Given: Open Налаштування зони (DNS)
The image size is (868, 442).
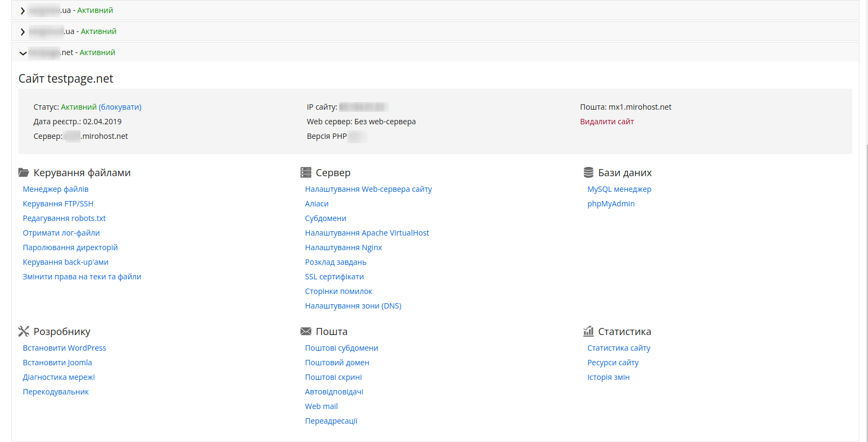Looking at the screenshot, I should (353, 306).
